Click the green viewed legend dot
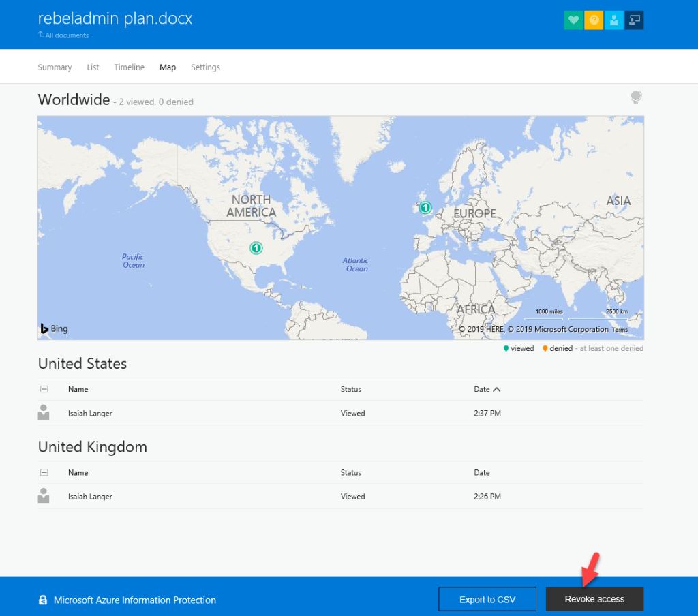 click(506, 348)
